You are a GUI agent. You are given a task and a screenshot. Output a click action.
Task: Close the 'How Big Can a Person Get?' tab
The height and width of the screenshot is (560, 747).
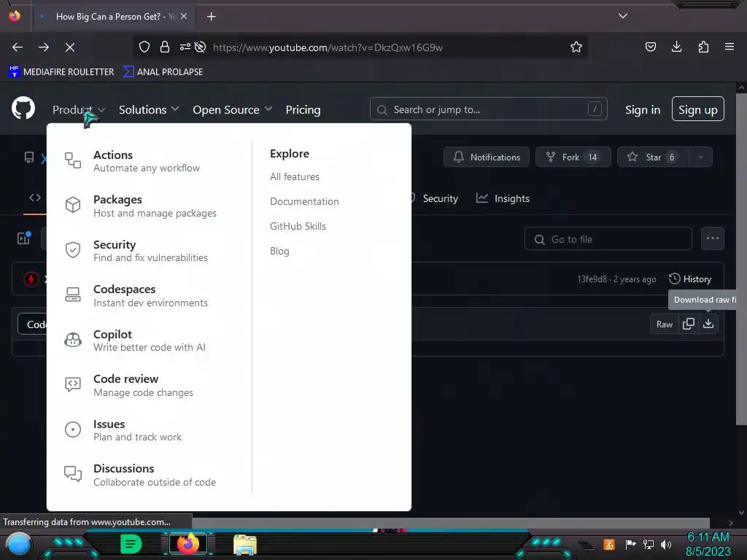pos(184,16)
